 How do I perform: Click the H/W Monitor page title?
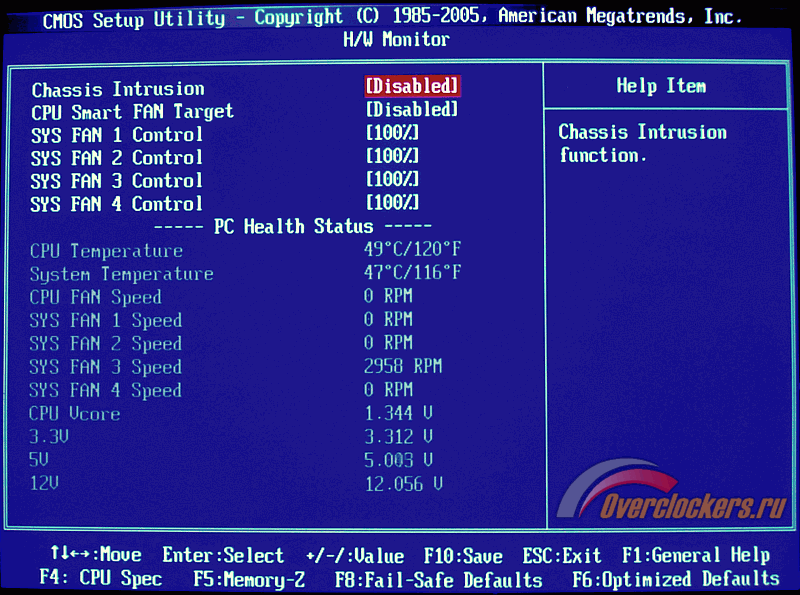click(396, 39)
